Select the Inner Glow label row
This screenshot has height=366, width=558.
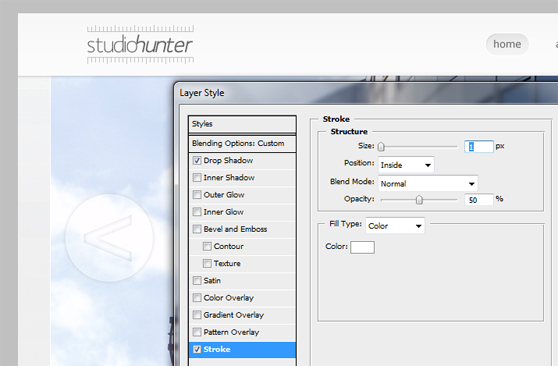click(x=242, y=212)
